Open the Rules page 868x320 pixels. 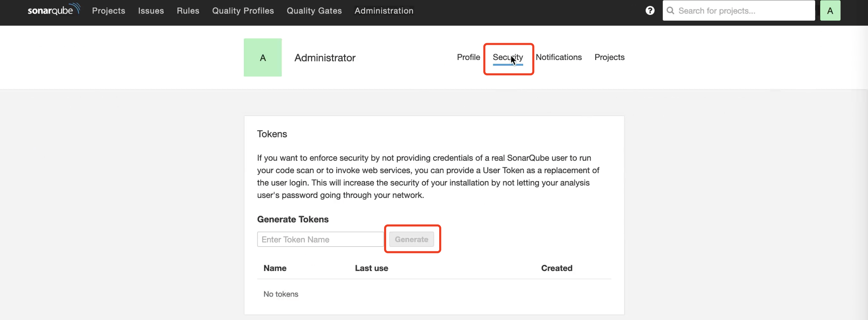pyautogui.click(x=188, y=11)
